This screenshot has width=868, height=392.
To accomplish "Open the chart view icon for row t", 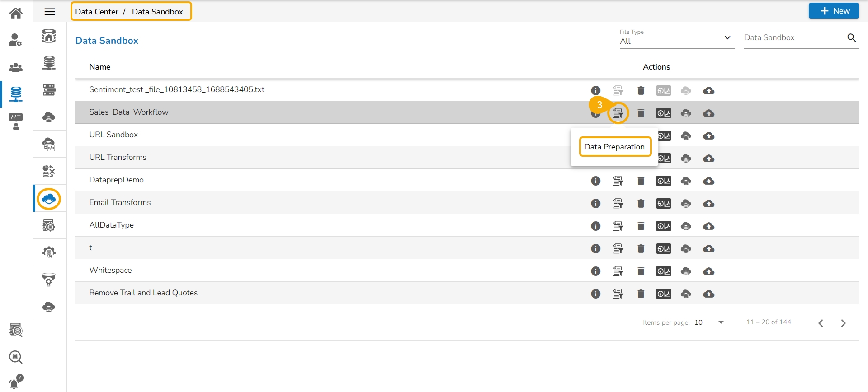I will point(664,249).
